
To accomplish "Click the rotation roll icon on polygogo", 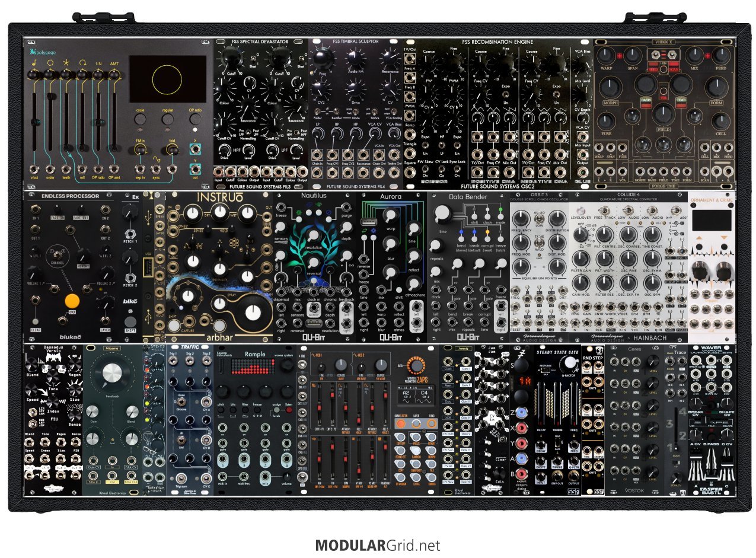I will pos(82,62).
